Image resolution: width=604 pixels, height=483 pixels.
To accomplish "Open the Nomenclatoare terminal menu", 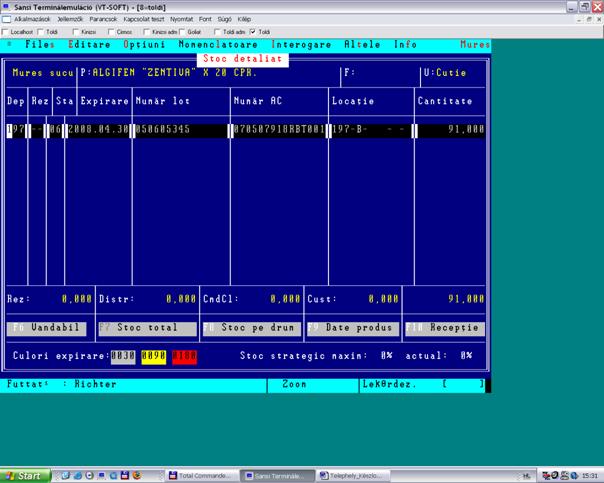I will point(218,45).
